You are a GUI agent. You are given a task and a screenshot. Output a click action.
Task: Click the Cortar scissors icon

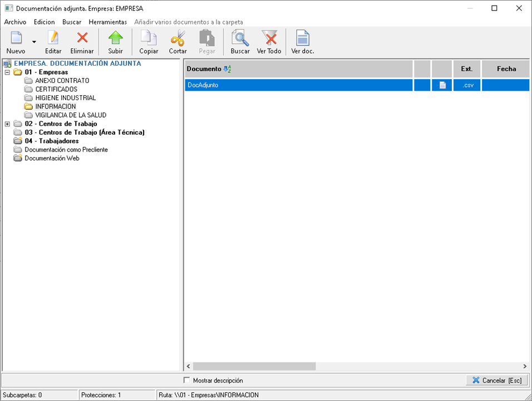pyautogui.click(x=178, y=38)
